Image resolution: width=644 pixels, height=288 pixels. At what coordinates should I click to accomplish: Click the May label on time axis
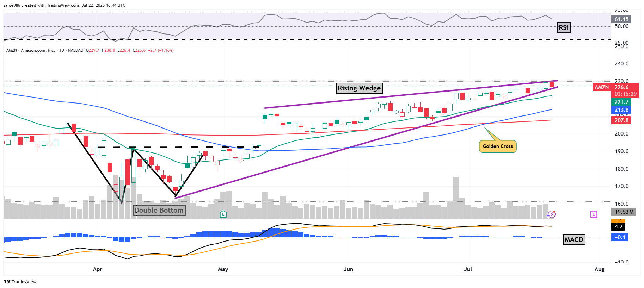pyautogui.click(x=223, y=269)
